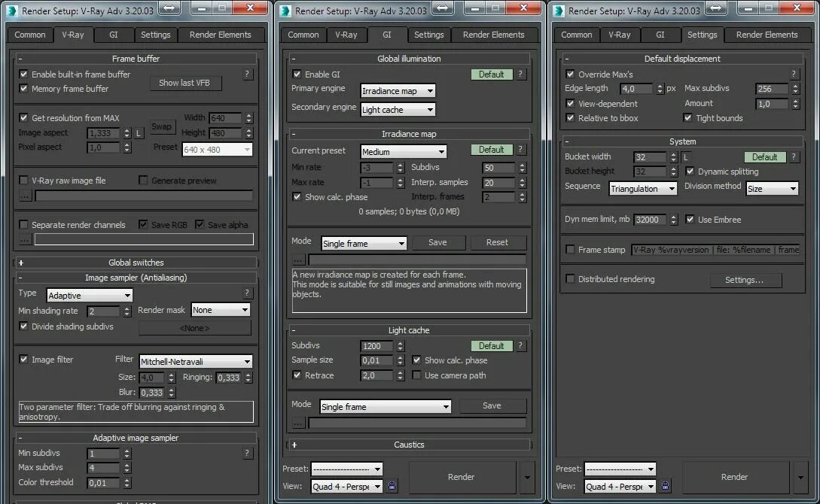Click the help icon in Light cache rollout

click(x=520, y=345)
